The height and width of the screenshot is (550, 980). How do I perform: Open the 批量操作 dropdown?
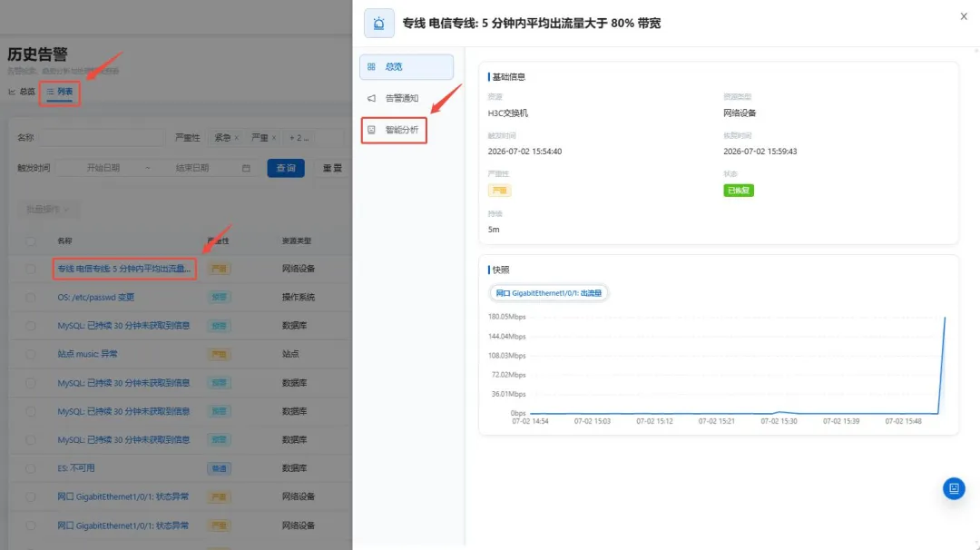coord(47,210)
